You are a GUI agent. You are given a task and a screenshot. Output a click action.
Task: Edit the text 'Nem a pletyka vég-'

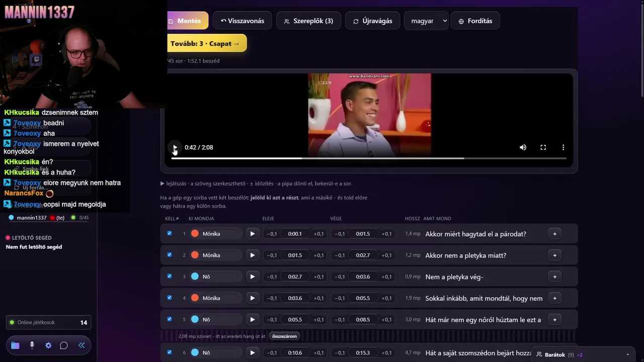coord(484,277)
